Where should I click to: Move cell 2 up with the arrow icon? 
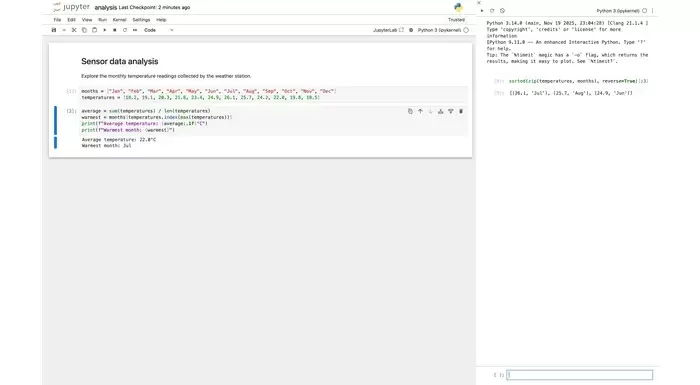[420, 111]
